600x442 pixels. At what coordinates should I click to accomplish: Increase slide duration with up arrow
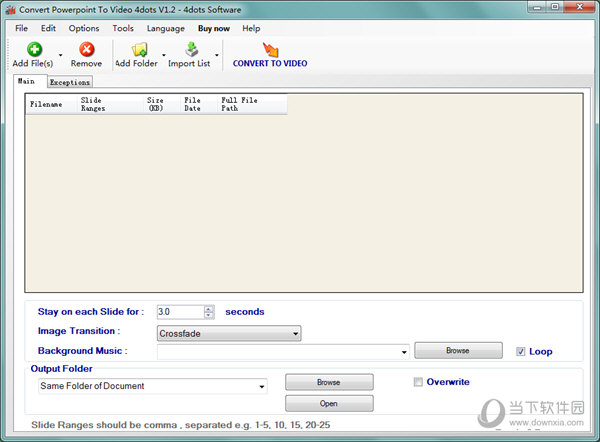point(209,309)
